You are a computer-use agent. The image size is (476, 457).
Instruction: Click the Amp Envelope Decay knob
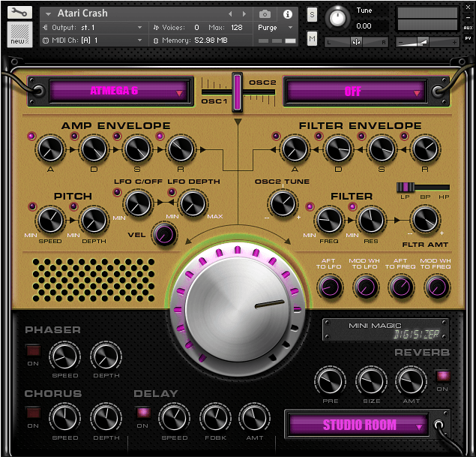(94, 149)
